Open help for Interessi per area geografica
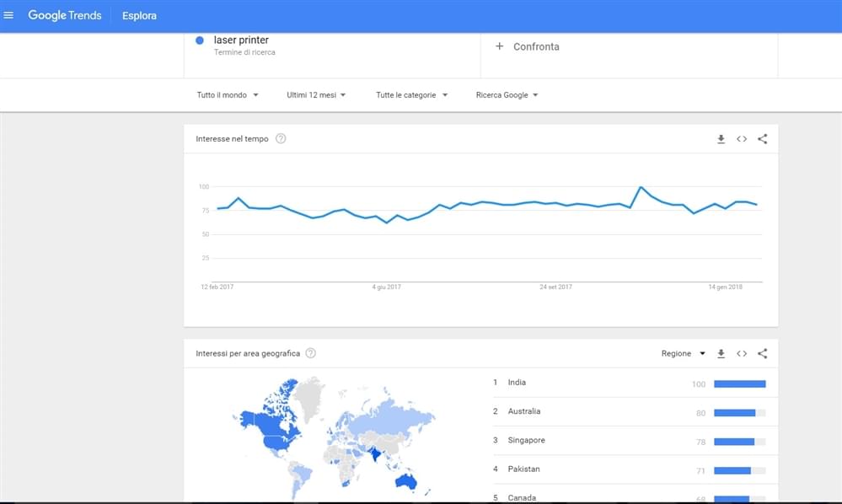This screenshot has height=504, width=842. tap(311, 353)
